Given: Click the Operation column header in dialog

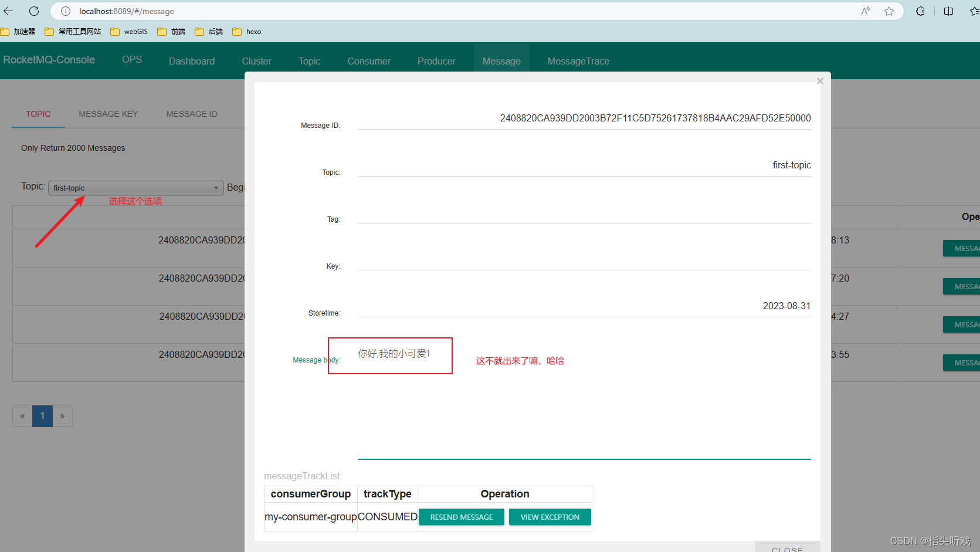Looking at the screenshot, I should [505, 494].
